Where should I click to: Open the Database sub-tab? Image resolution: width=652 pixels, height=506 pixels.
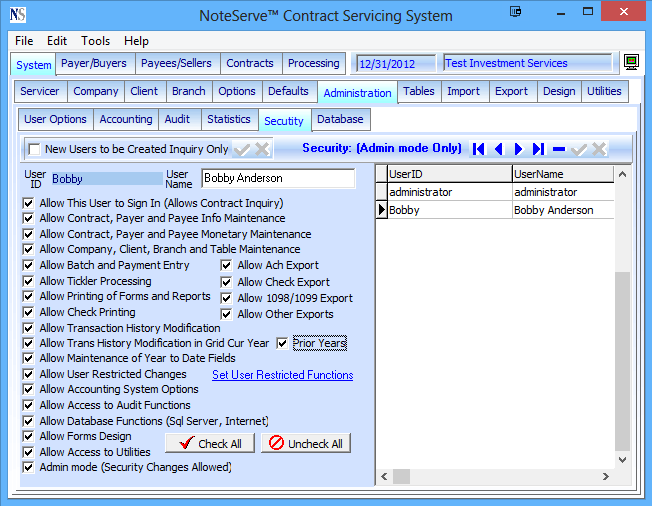pos(341,119)
